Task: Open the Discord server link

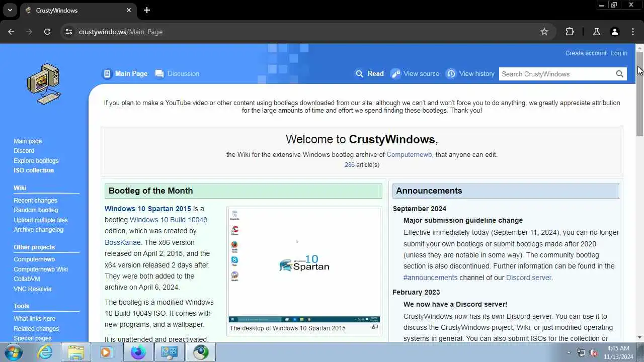Action: click(x=529, y=278)
